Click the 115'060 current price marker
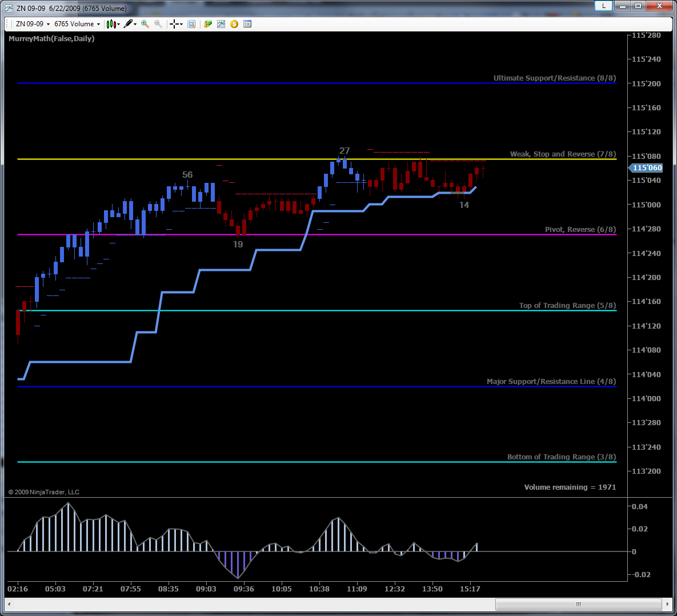677x616 pixels. (x=646, y=168)
